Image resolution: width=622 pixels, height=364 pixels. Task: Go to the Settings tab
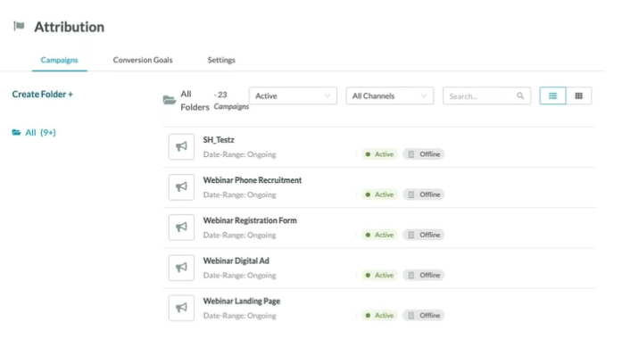221,60
